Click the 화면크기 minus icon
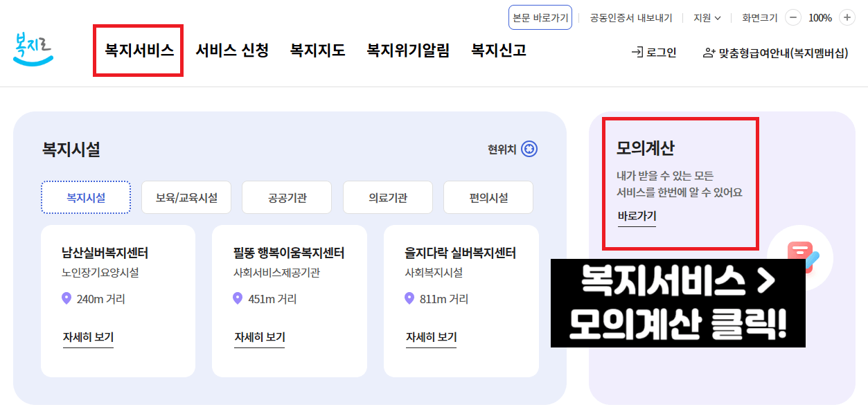Image resolution: width=868 pixels, height=416 pixels. tap(792, 18)
